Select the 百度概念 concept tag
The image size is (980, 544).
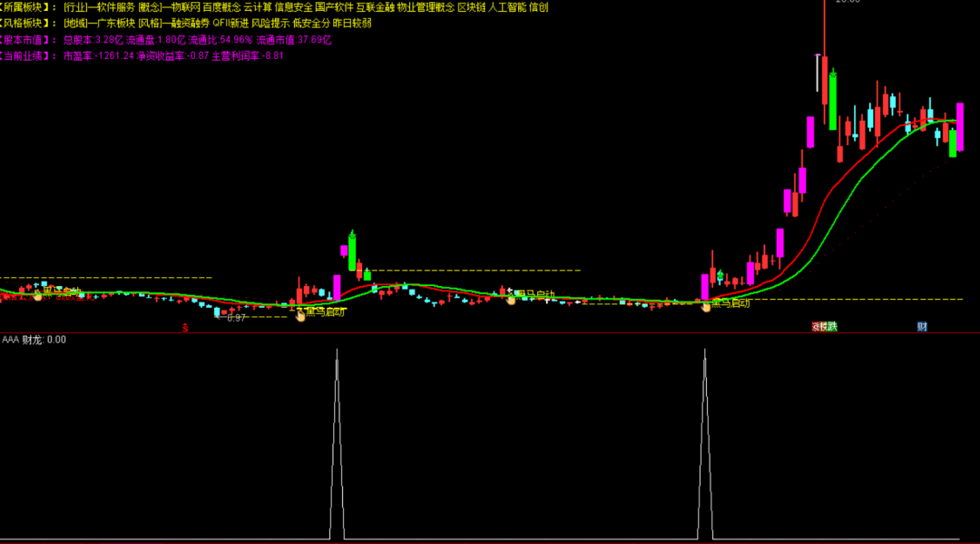coord(221,7)
